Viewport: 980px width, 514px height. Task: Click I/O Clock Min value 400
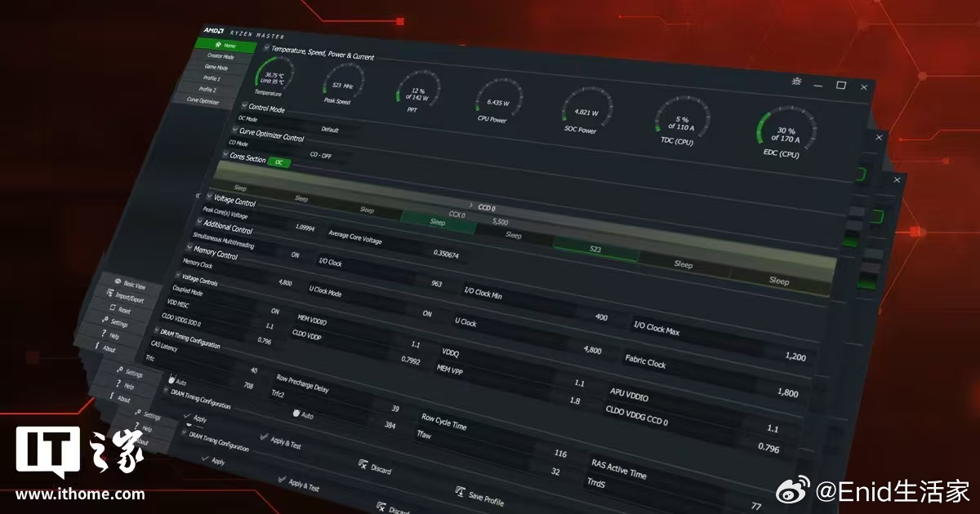(x=601, y=317)
